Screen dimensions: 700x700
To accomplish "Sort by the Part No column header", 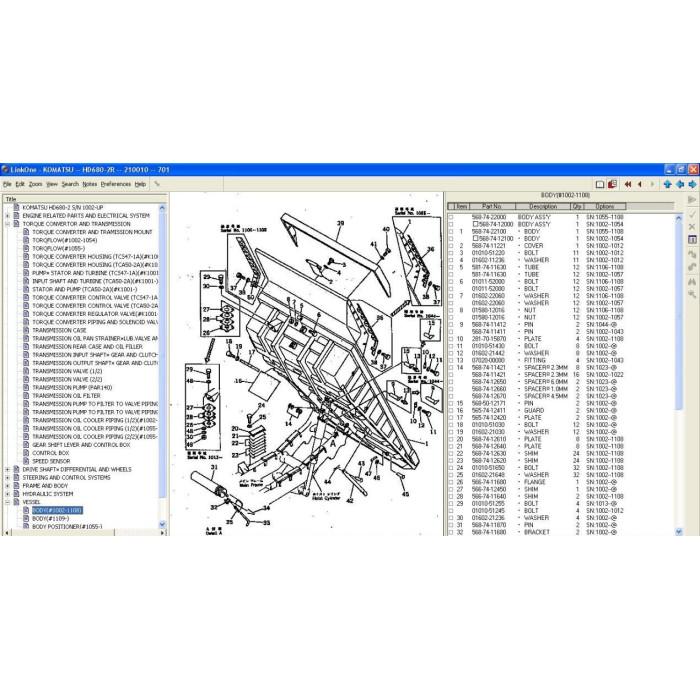I will (492, 206).
